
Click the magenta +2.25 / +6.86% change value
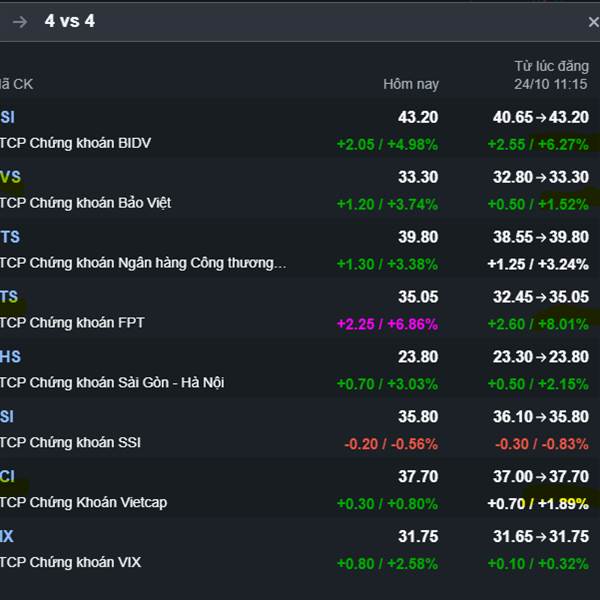click(387, 324)
